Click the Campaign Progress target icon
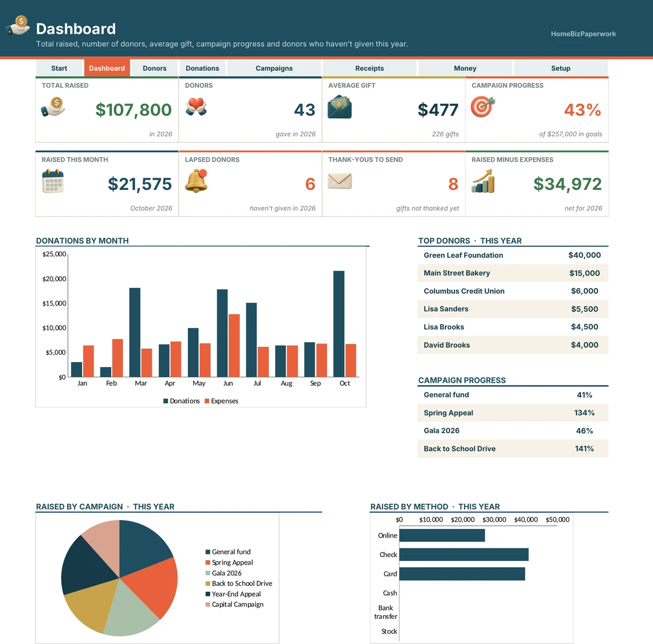 tap(482, 106)
